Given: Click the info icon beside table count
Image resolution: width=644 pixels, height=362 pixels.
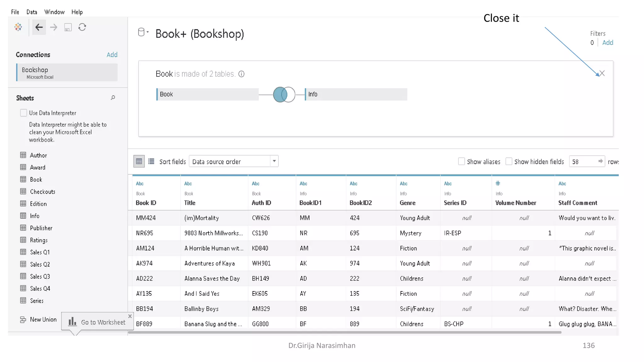Looking at the screenshot, I should click(x=241, y=74).
